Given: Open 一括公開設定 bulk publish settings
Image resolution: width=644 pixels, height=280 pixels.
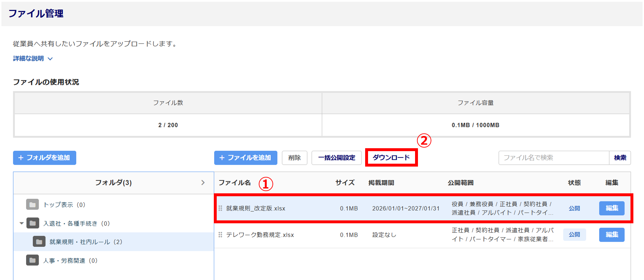Looking at the screenshot, I should [x=336, y=158].
